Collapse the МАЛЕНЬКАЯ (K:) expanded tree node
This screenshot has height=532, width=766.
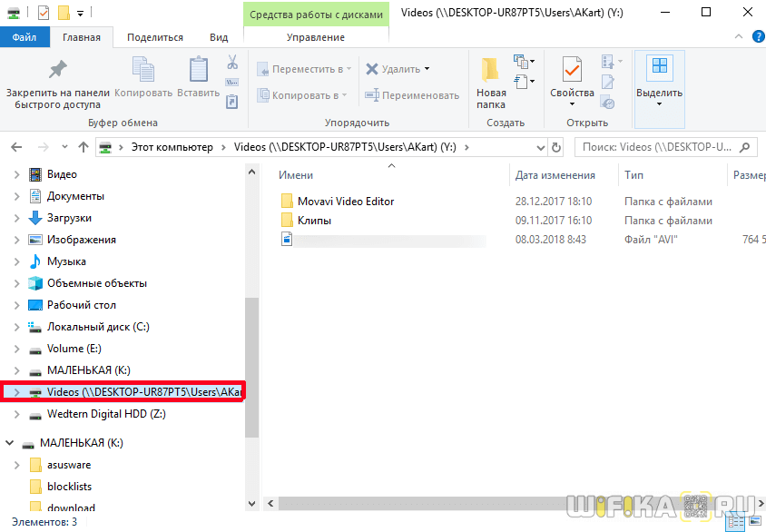(x=10, y=443)
